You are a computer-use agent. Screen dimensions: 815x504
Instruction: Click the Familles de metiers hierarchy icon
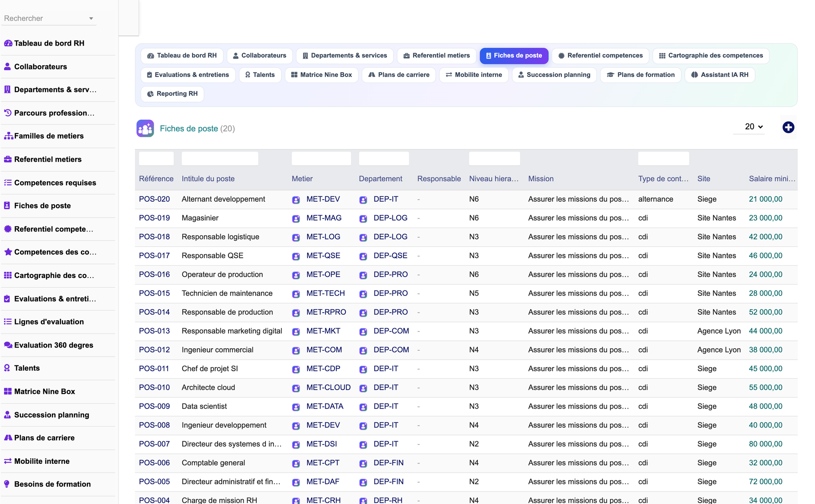[x=8, y=136]
